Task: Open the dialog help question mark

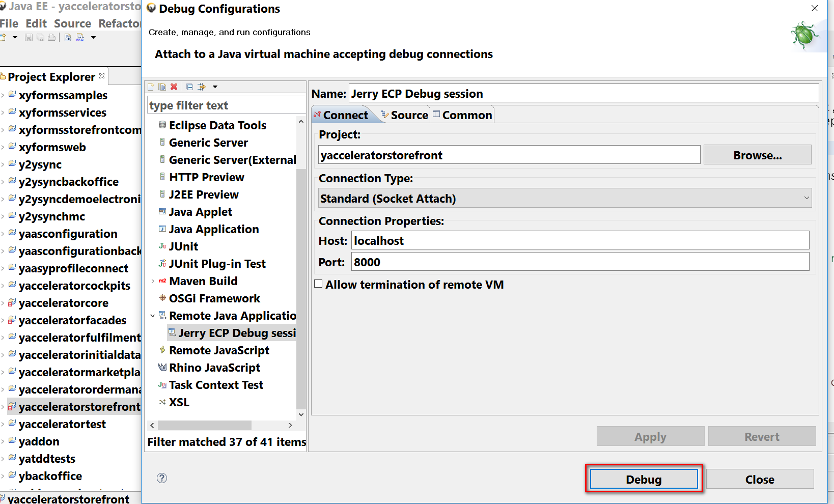Action: (x=162, y=478)
